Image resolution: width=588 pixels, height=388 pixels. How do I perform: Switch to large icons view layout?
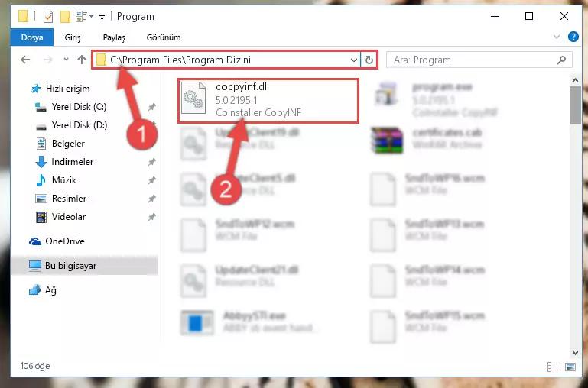pyautogui.click(x=570, y=367)
